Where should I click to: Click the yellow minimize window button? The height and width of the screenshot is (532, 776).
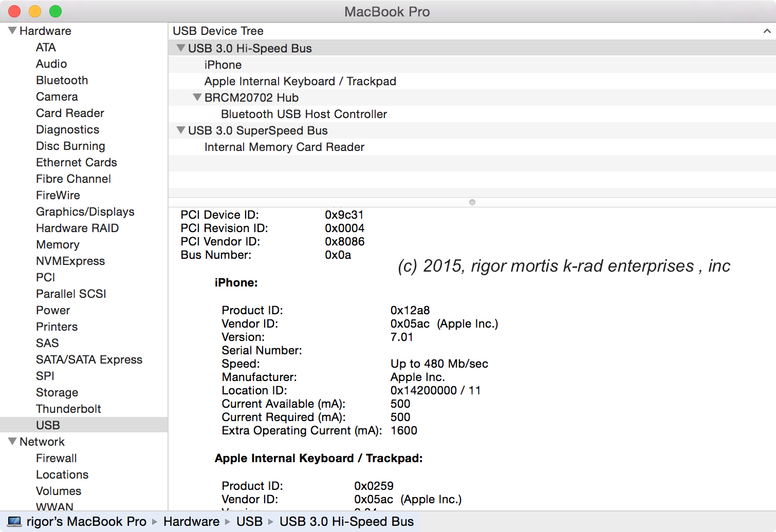[35, 11]
